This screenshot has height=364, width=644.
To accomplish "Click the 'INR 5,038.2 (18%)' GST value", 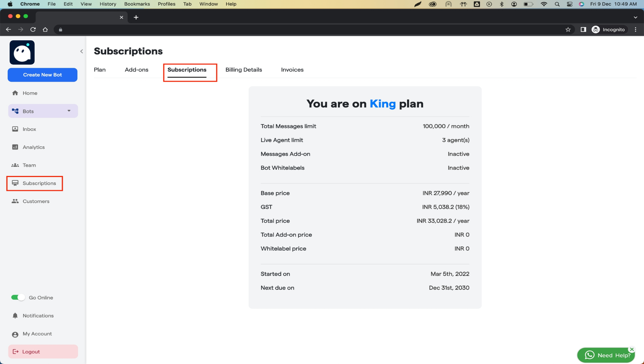I will click(446, 207).
